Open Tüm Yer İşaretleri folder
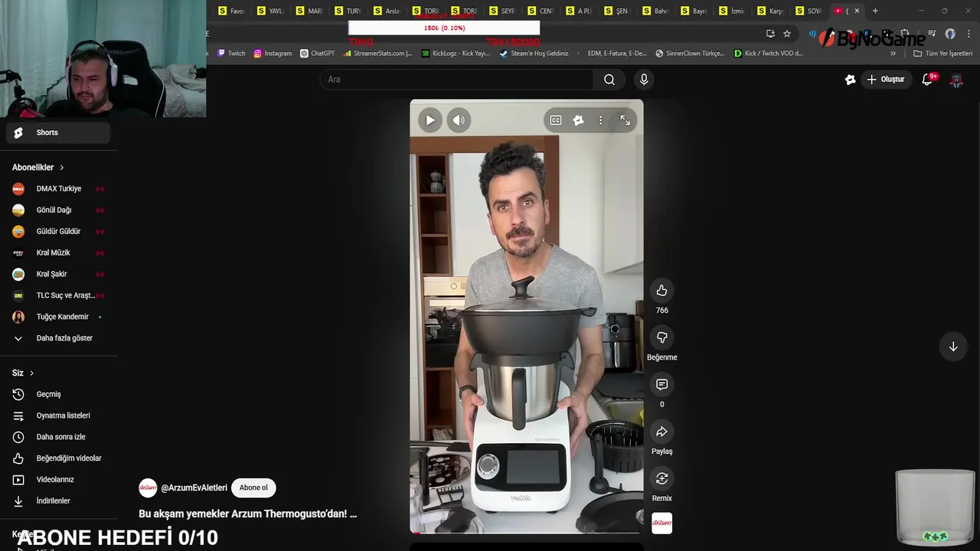Screen dimensions: 980x551 942,54
